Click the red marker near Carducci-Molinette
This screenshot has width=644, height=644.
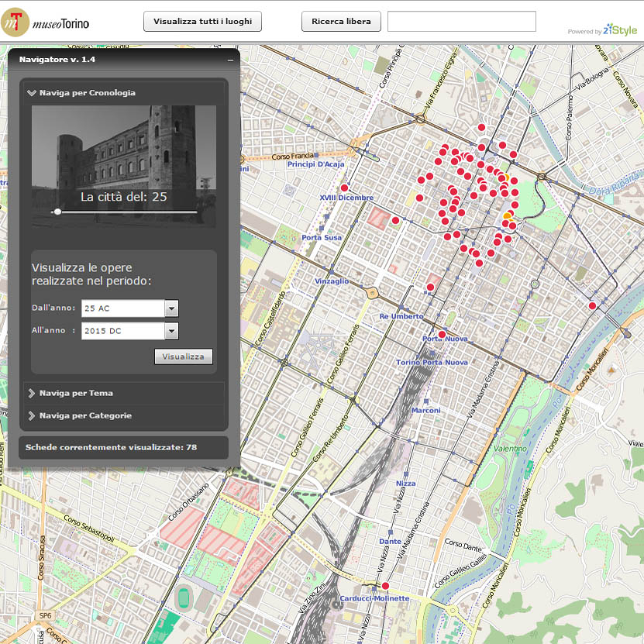pos(385,586)
